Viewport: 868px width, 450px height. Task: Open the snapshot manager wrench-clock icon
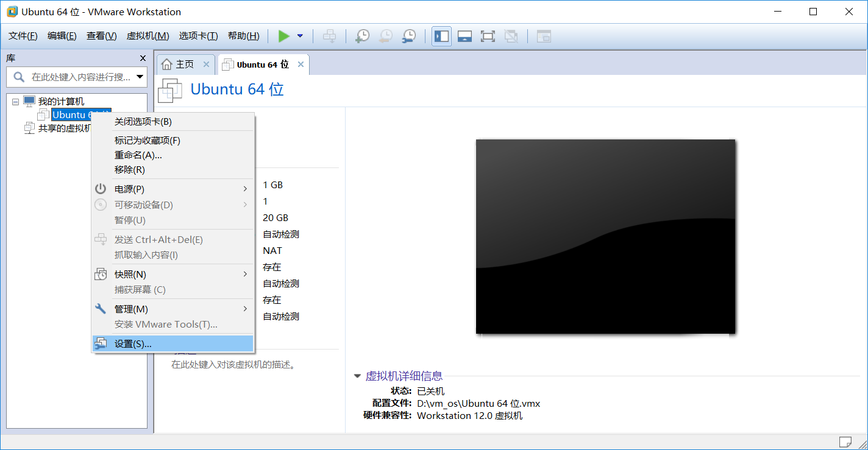tap(408, 37)
